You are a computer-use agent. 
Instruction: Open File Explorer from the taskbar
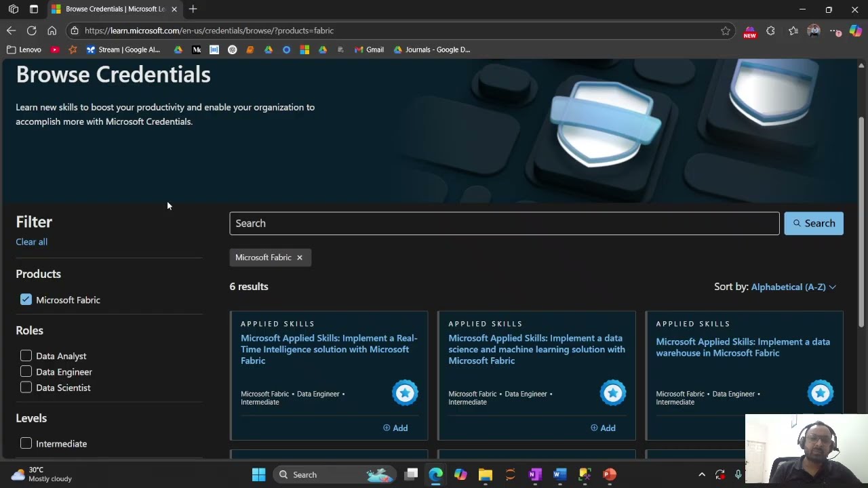(x=485, y=474)
